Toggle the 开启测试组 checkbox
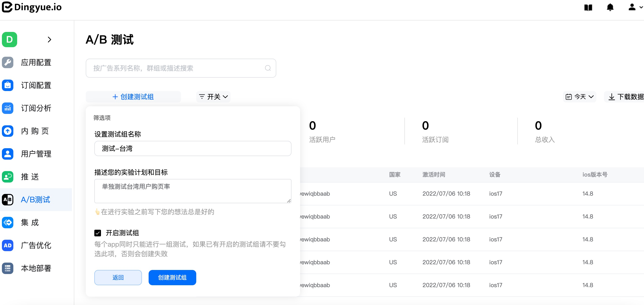This screenshot has width=644, height=305. [x=98, y=233]
